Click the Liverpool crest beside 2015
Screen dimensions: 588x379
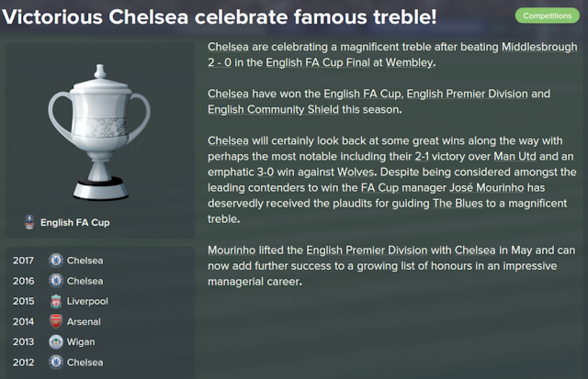click(x=55, y=301)
